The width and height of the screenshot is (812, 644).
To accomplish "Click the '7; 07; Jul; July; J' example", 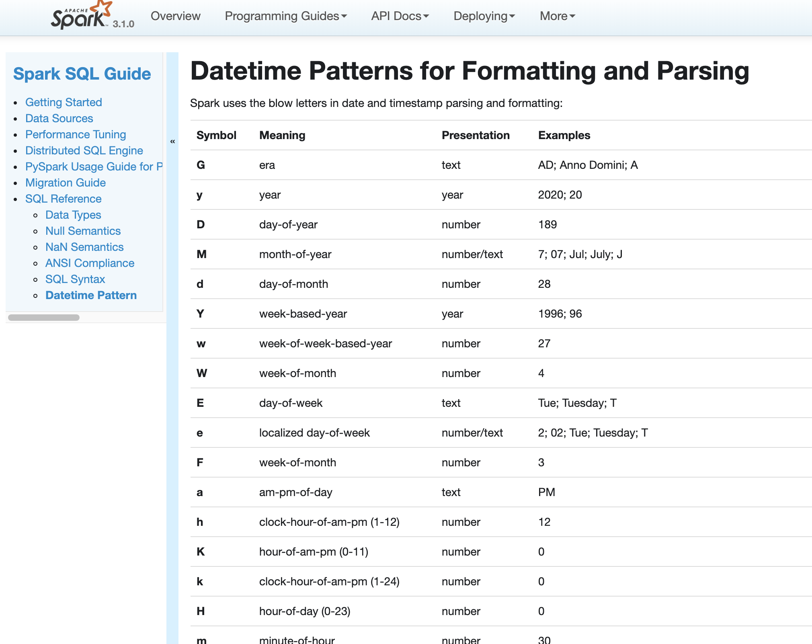I will point(580,254).
